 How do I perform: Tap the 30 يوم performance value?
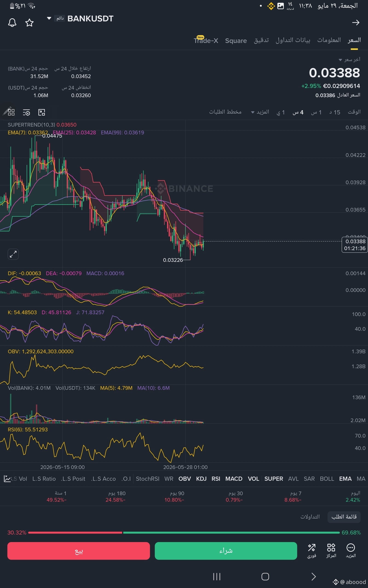(234, 500)
